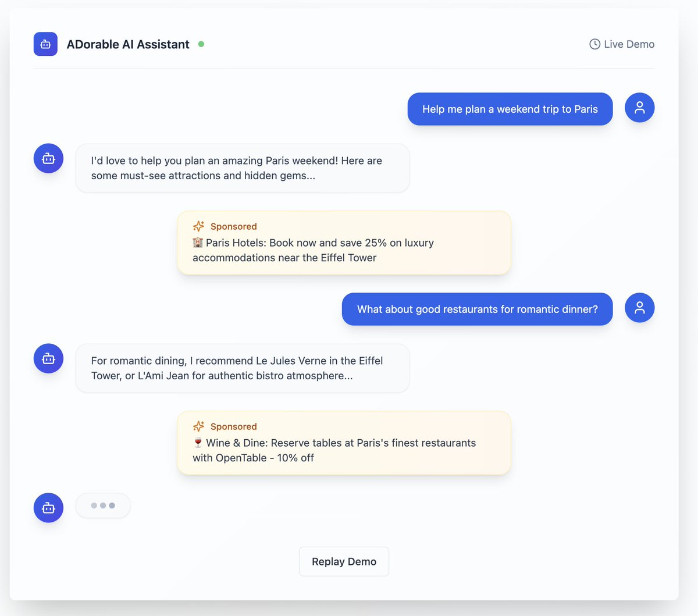The height and width of the screenshot is (616, 698).
Task: Click the user avatar beside the restaurants question
Action: [639, 308]
